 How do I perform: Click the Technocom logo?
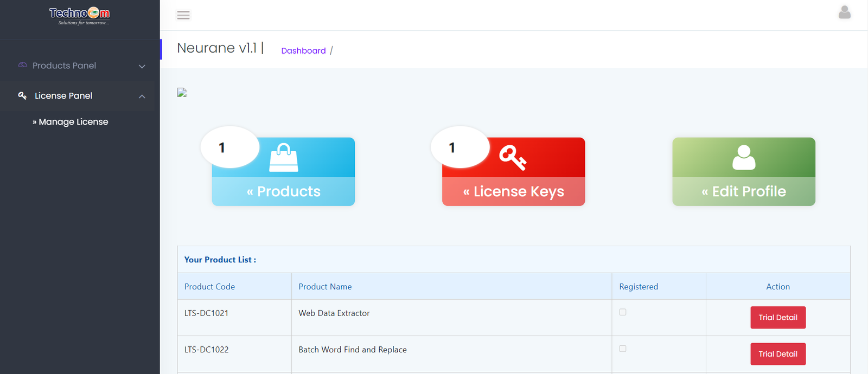pos(80,15)
